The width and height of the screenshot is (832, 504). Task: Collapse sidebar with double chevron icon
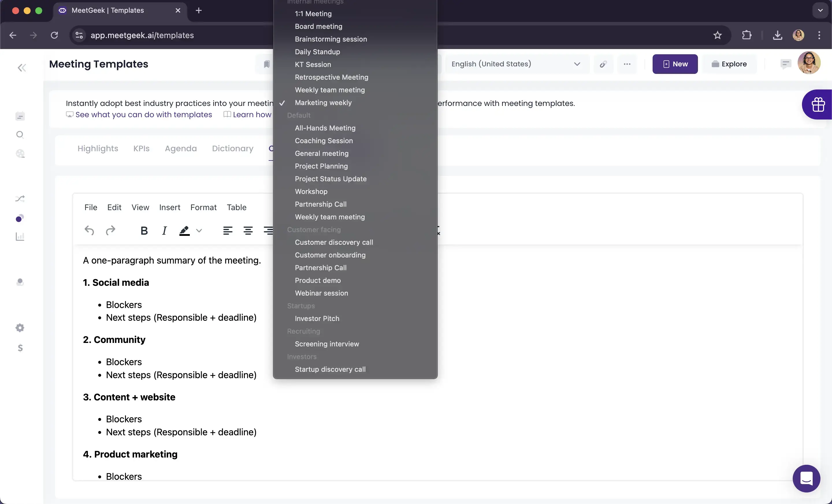click(22, 68)
